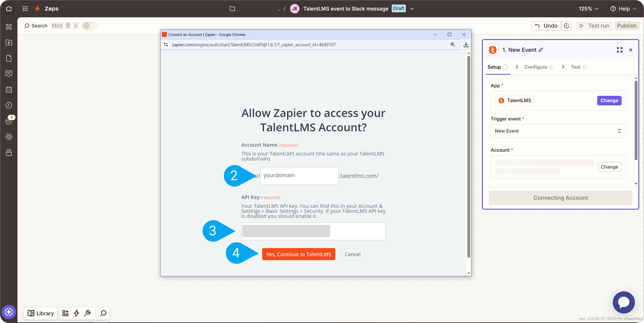The image size is (644, 323).
Task: Click the yourdomain account name field
Action: click(x=299, y=175)
